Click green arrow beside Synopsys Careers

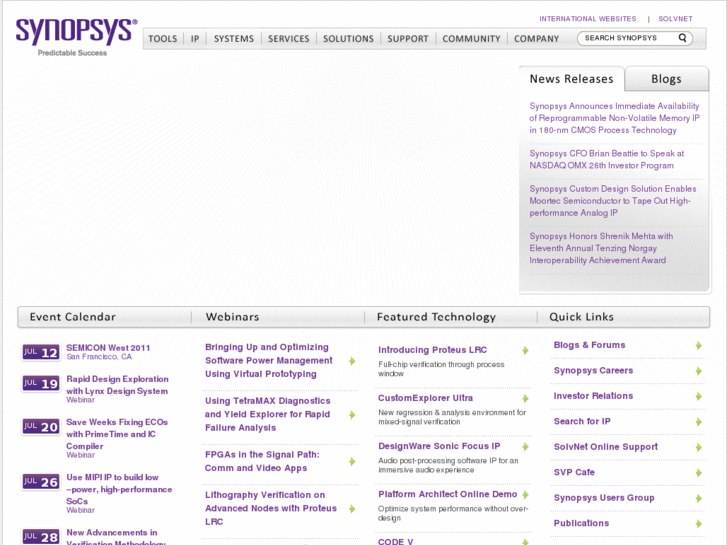point(698,371)
